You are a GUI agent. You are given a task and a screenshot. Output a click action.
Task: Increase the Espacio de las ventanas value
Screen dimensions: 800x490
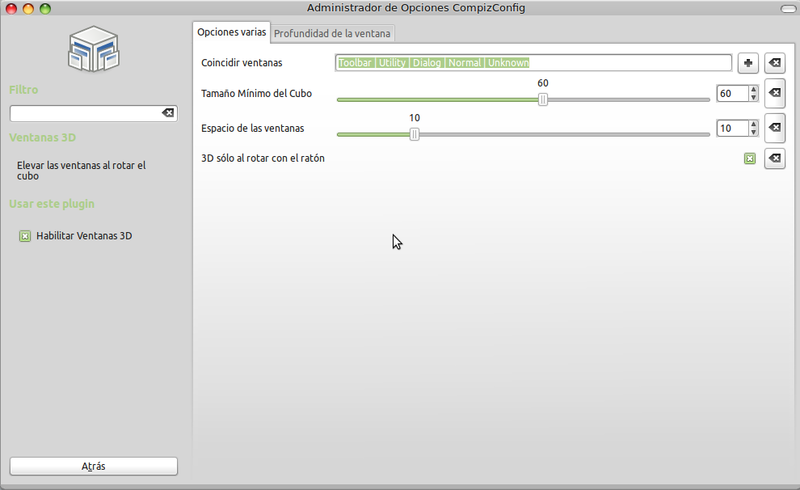pyautogui.click(x=753, y=124)
